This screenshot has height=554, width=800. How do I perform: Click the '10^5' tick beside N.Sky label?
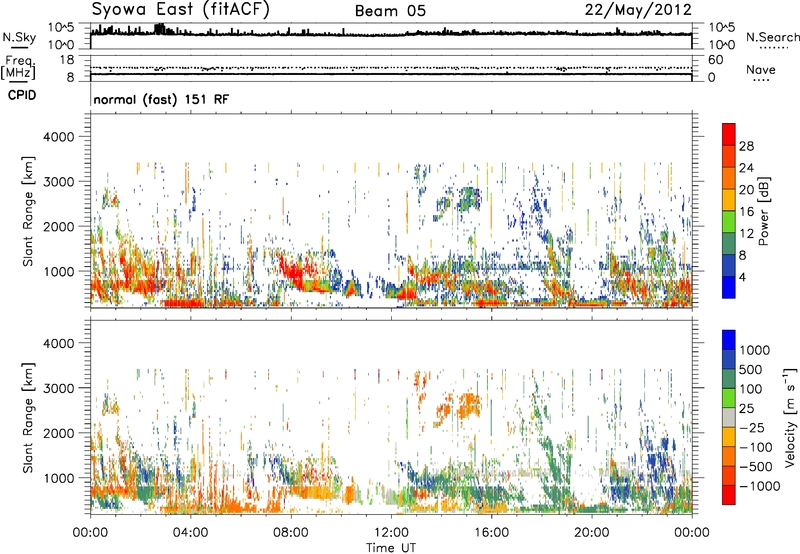coord(61,27)
